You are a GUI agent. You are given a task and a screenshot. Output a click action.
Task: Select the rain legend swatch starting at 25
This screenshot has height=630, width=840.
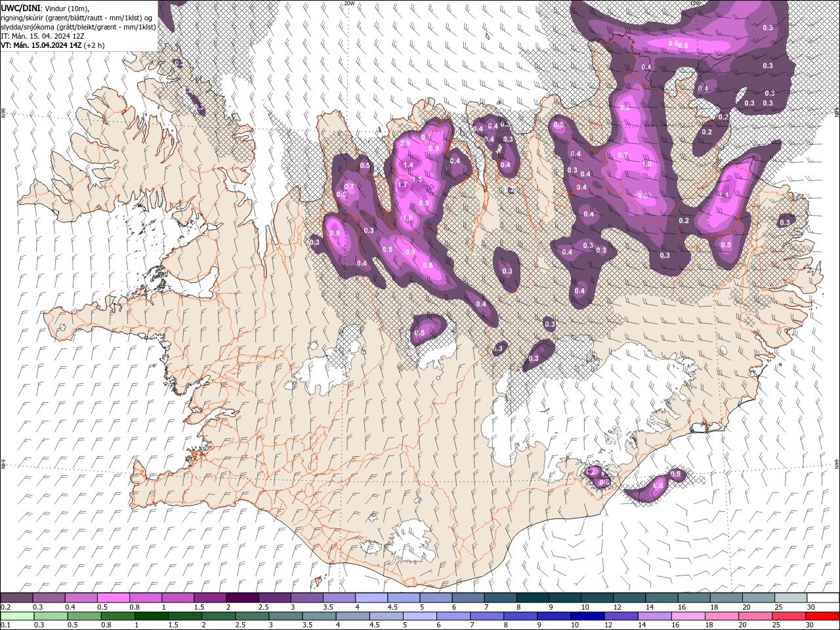(x=789, y=616)
